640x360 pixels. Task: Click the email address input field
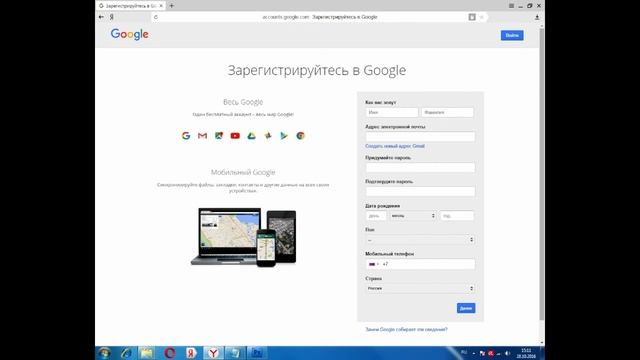click(x=420, y=137)
